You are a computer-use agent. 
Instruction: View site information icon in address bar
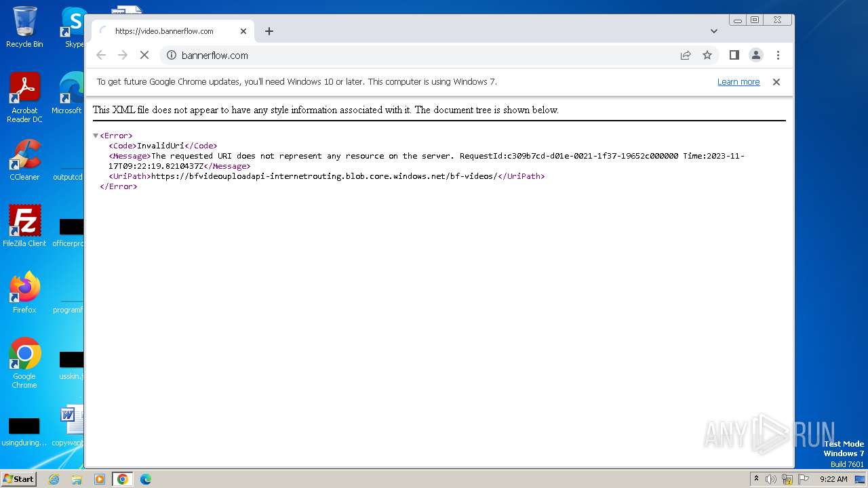point(172,56)
